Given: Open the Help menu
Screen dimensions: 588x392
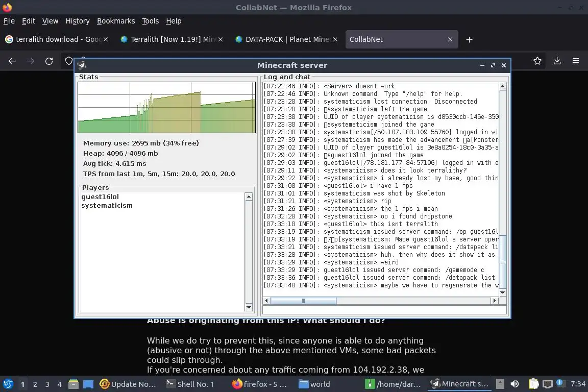Looking at the screenshot, I should point(174,21).
